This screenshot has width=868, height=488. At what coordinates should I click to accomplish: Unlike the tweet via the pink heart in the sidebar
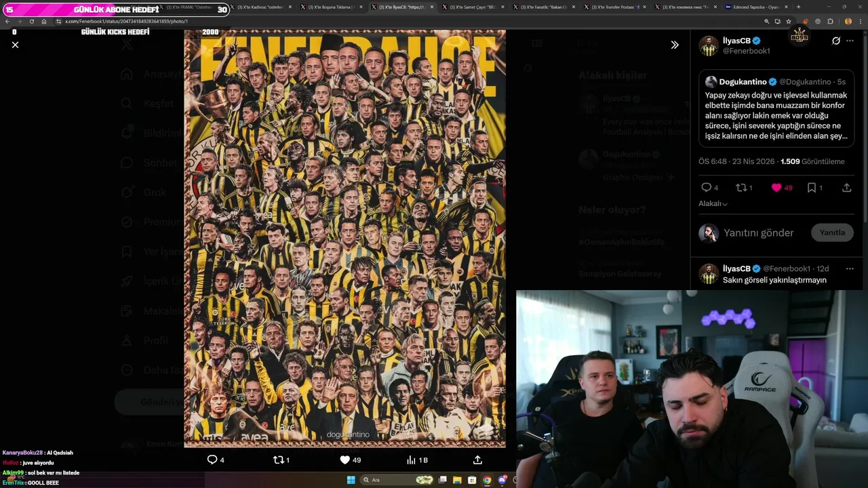(776, 188)
